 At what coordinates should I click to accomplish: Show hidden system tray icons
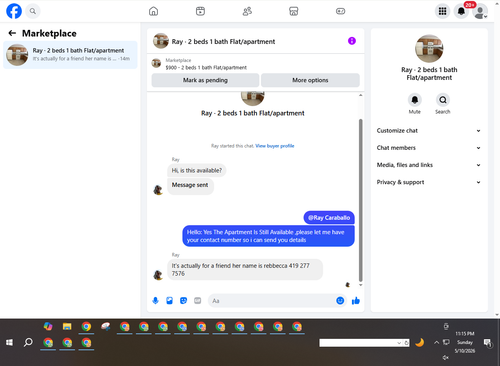tap(436, 342)
